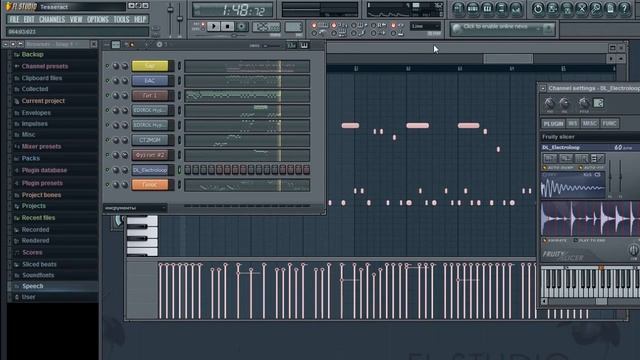This screenshot has height=360, width=640.
Task: Toggle pattern/song mode indicator
Action: click(203, 27)
